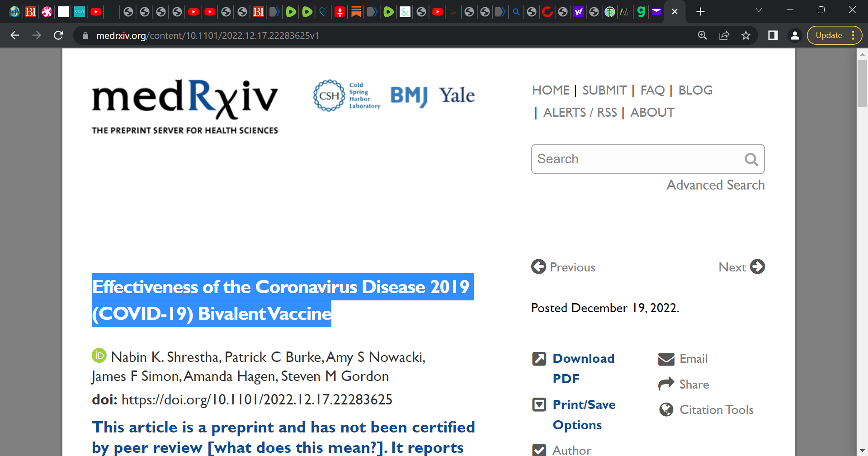868x456 pixels.
Task: Go to the Next article arrow icon
Action: point(757,267)
